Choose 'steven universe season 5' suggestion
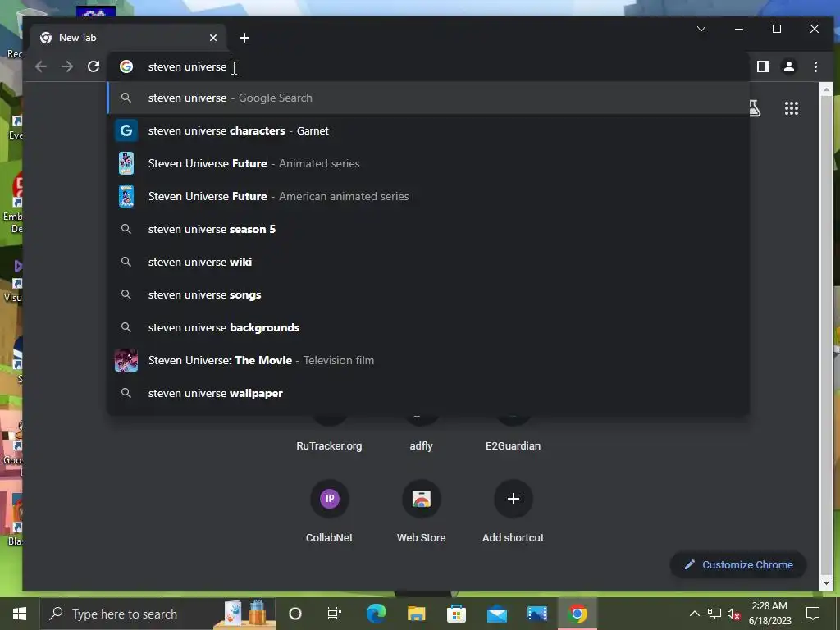 click(x=428, y=229)
